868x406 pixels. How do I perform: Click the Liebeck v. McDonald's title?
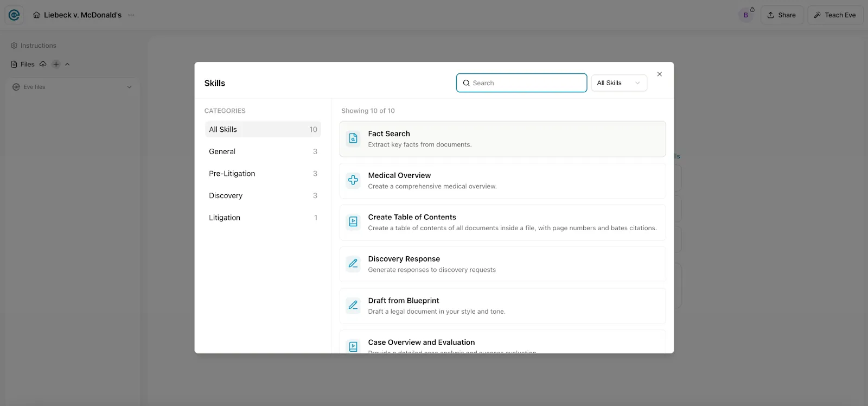[x=82, y=15]
